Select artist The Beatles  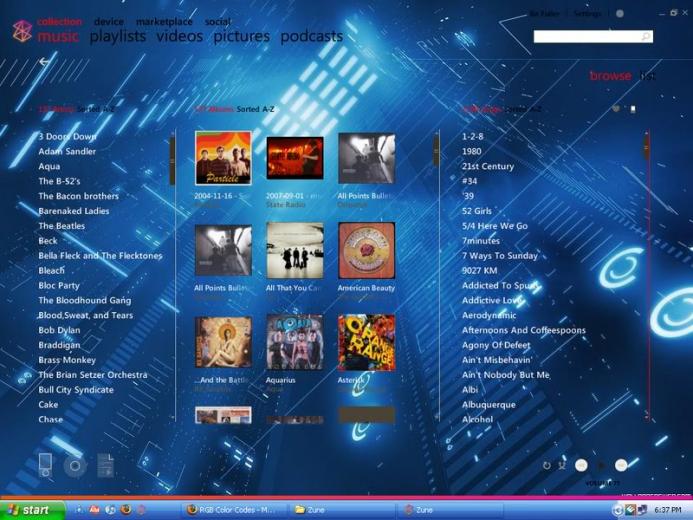pos(61,226)
